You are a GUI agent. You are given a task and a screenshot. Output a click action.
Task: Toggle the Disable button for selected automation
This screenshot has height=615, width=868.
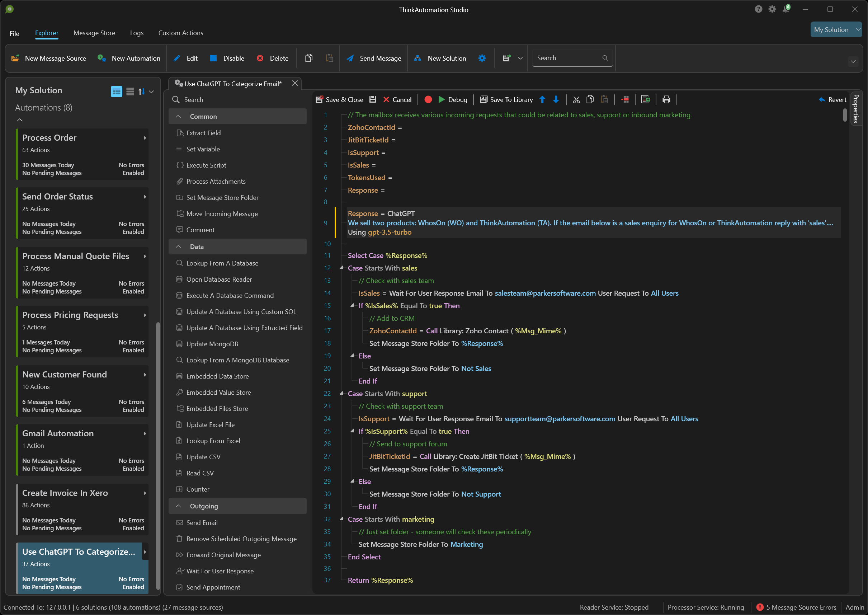click(228, 58)
